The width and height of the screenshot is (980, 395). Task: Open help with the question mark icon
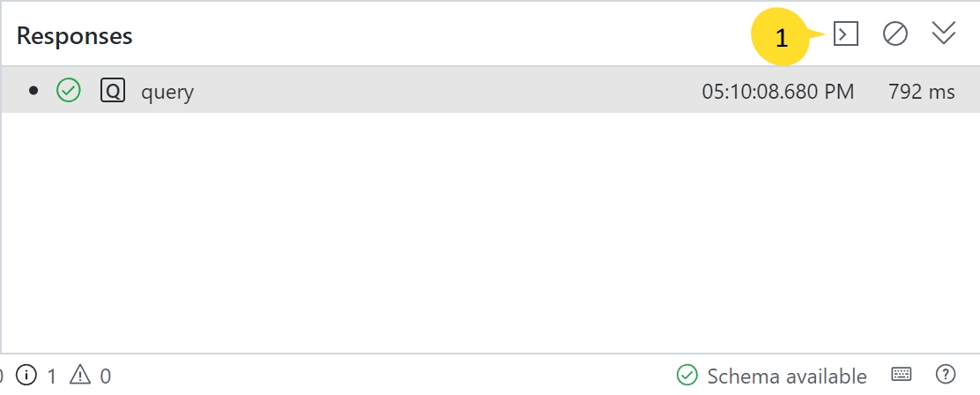pos(946,375)
